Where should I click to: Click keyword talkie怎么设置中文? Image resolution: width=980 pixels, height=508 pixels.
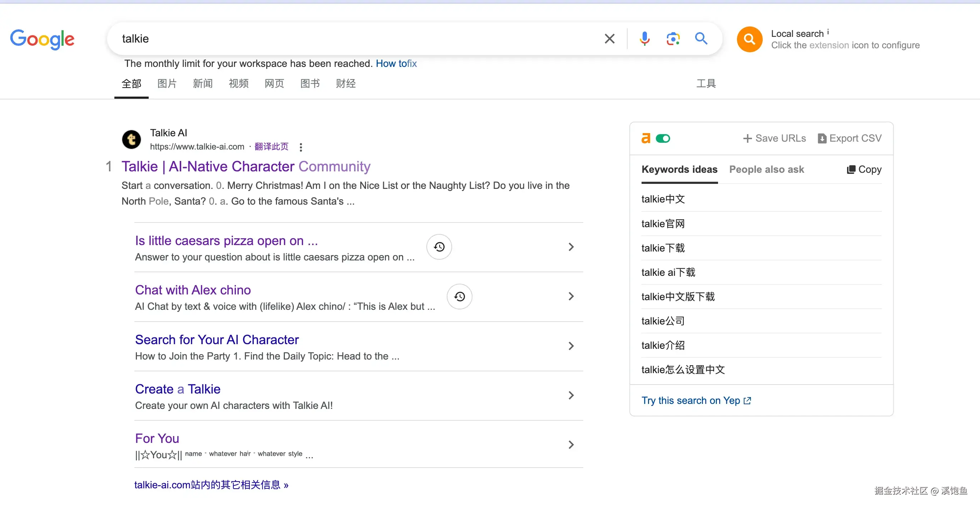pyautogui.click(x=683, y=370)
